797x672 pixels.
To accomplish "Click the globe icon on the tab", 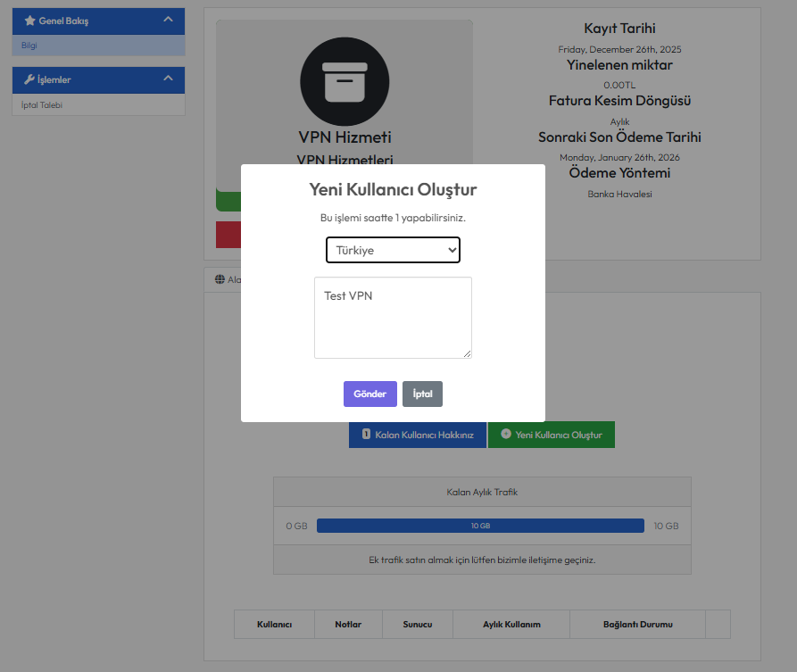I will 220,279.
